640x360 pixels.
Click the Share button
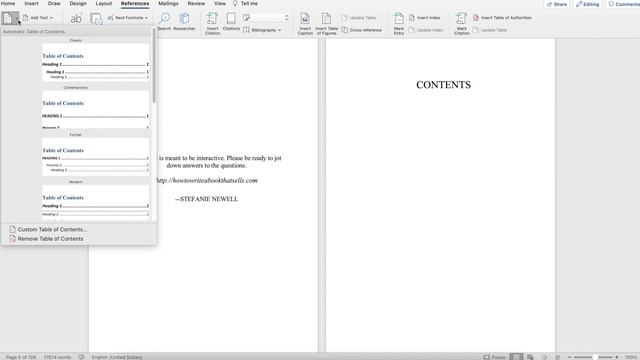557,4
